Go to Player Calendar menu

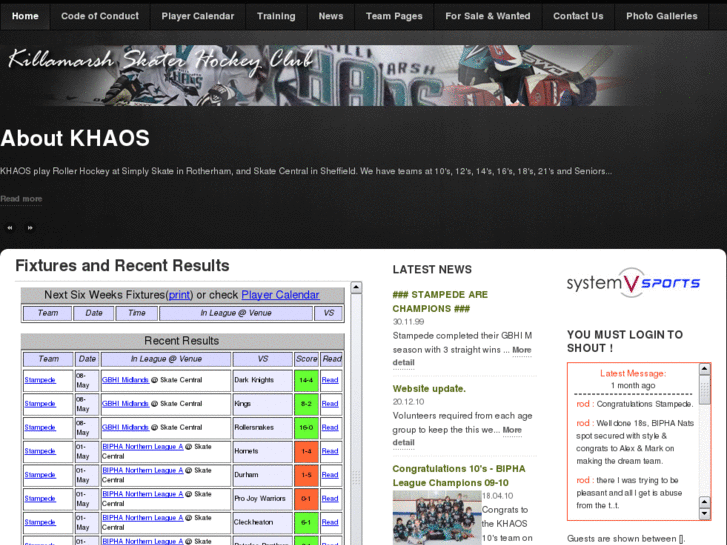pyautogui.click(x=198, y=16)
